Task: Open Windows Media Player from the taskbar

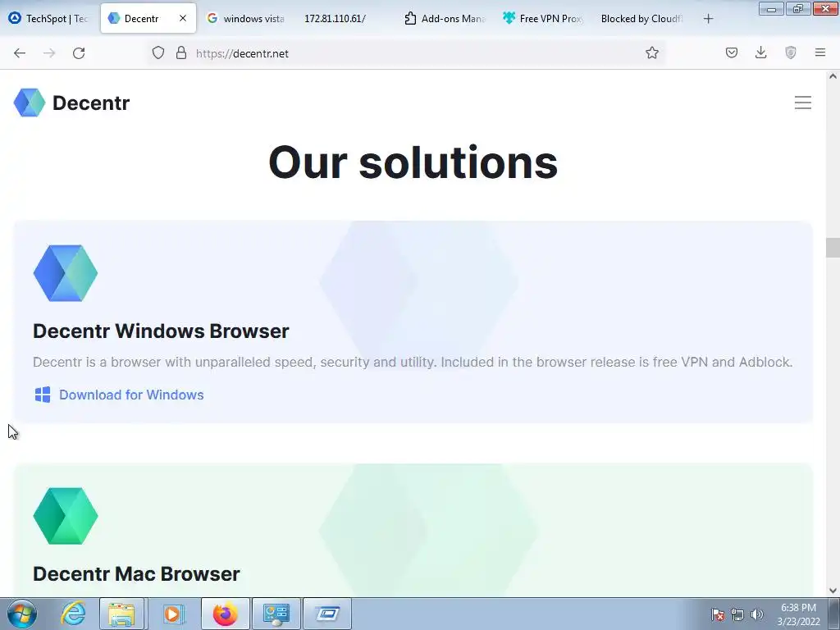Action: (172, 614)
